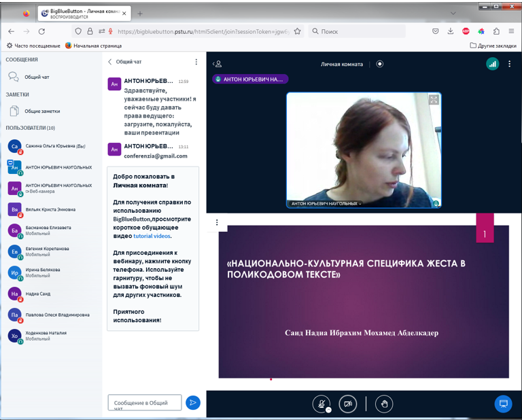Image resolution: width=522 pixels, height=420 pixels.
Task: Open Общие заметки shared notes
Action: click(41, 111)
